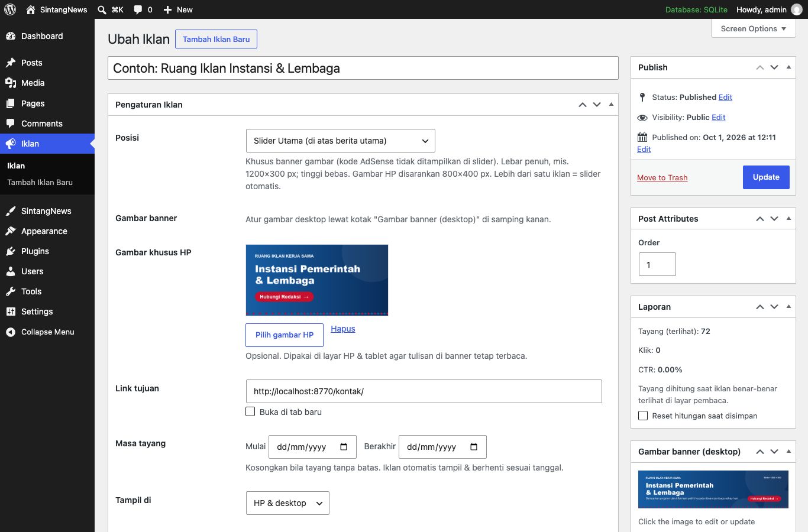This screenshot has height=532, width=808.
Task: Open the admin user avatar
Action: coord(797,9)
